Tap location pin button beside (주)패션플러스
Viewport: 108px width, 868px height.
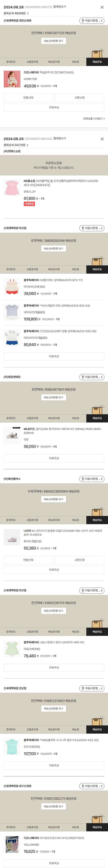(x=92, y=479)
